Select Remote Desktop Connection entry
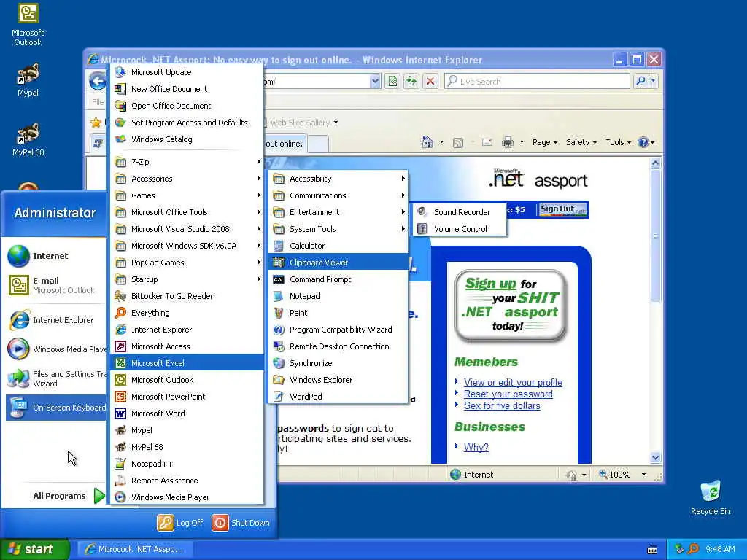747x560 pixels. pyautogui.click(x=338, y=346)
